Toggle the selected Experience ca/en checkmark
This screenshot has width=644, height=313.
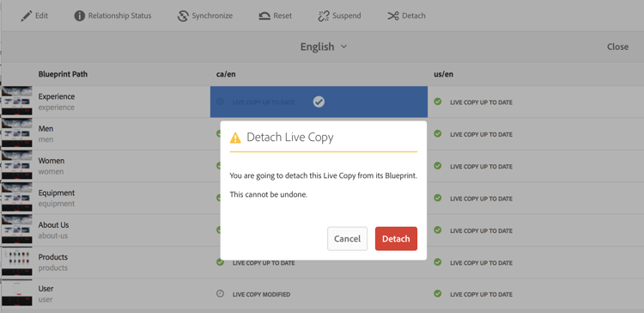point(319,101)
